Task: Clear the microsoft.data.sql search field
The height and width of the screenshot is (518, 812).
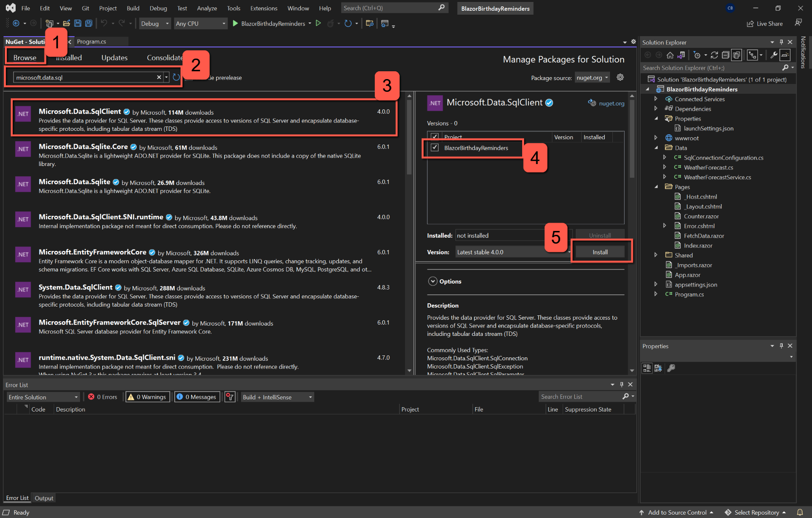Action: click(x=159, y=77)
